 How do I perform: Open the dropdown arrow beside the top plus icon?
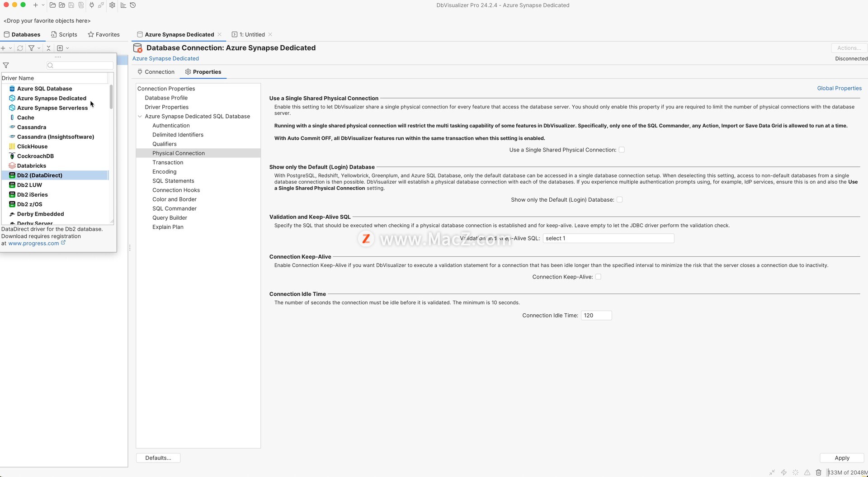pos(43,5)
